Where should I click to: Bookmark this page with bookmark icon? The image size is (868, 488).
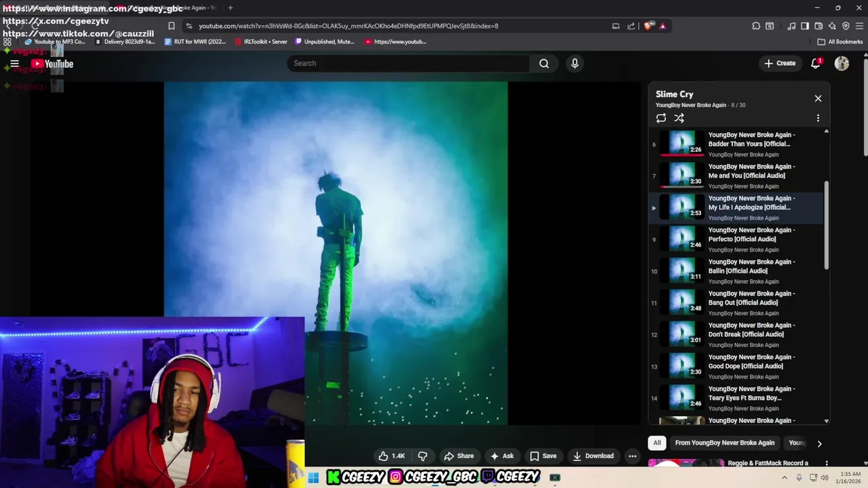(x=172, y=26)
